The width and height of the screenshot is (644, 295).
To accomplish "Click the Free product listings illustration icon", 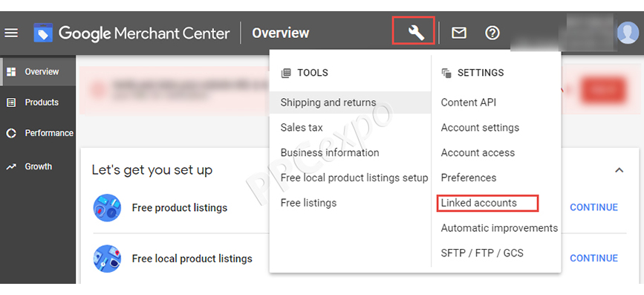I will click(107, 208).
